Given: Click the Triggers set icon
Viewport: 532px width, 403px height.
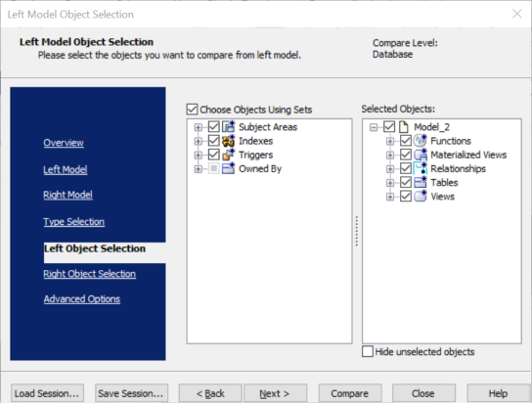Looking at the screenshot, I should (228, 155).
